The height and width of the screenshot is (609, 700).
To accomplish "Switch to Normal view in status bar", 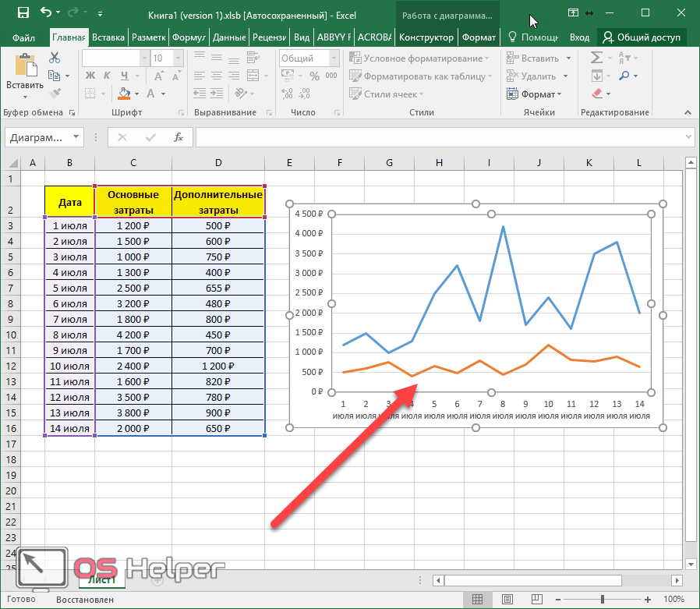I will point(477,600).
